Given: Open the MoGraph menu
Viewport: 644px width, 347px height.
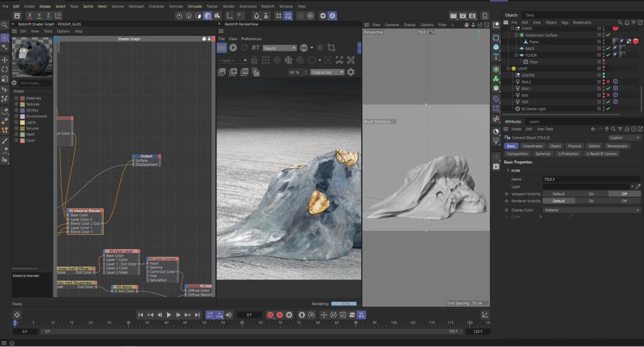Looking at the screenshot, I should click(x=136, y=6).
